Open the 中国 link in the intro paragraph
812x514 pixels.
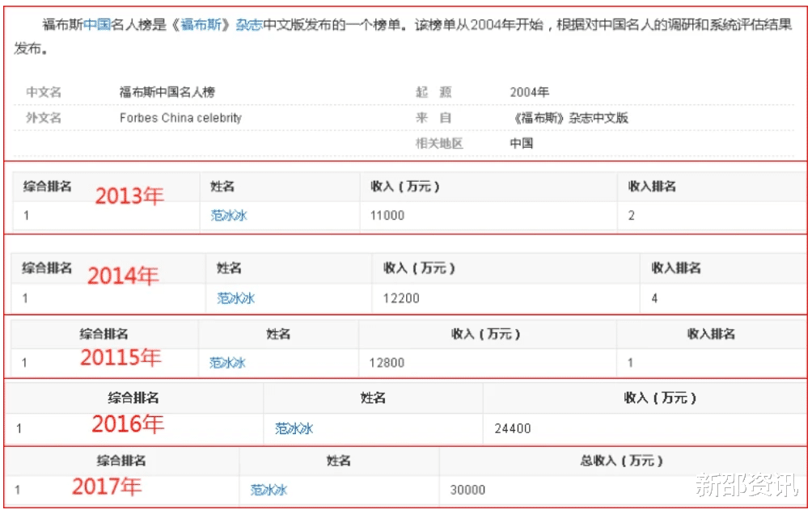pos(97,25)
